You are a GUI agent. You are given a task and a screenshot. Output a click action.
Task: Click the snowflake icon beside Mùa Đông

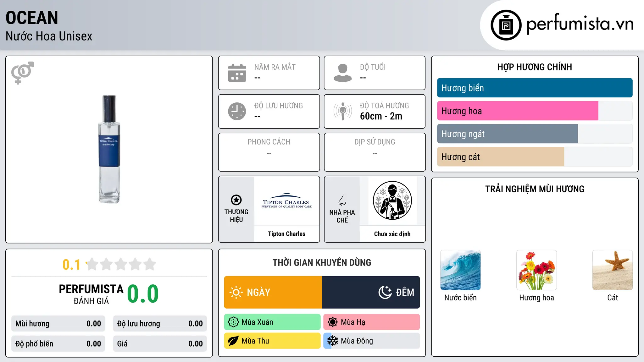tap(333, 341)
